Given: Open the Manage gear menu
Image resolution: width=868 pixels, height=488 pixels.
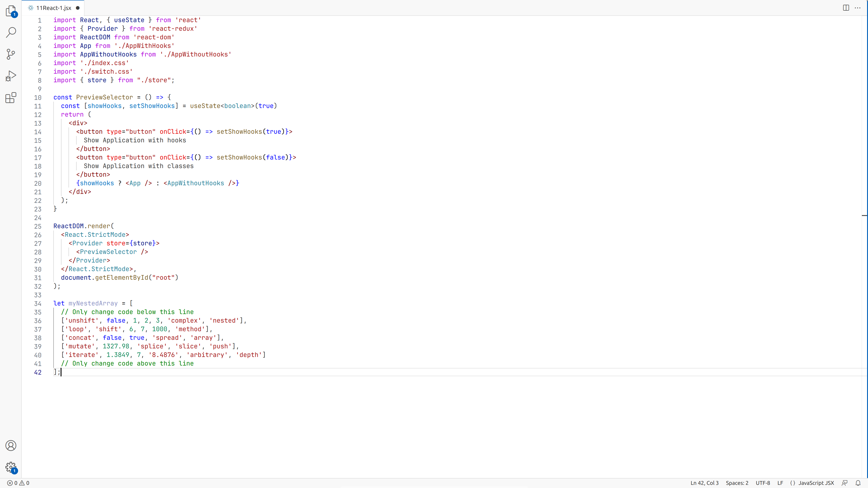Looking at the screenshot, I should pyautogui.click(x=11, y=467).
